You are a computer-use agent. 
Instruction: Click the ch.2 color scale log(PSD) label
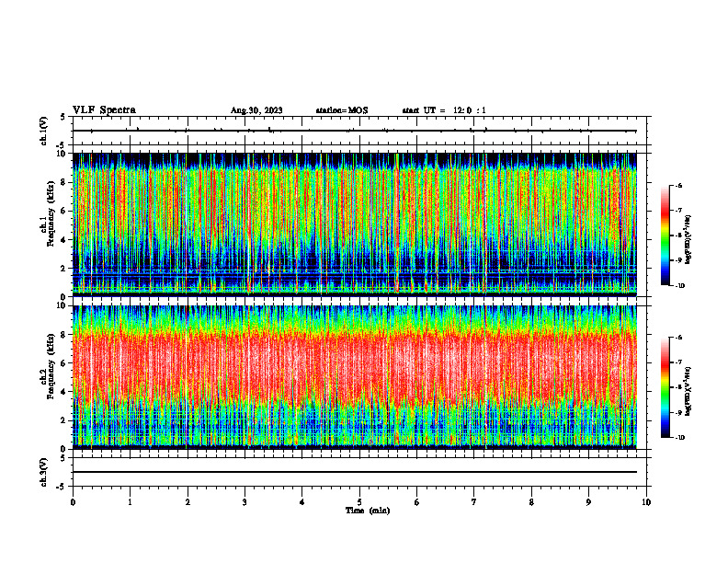[x=688, y=392]
